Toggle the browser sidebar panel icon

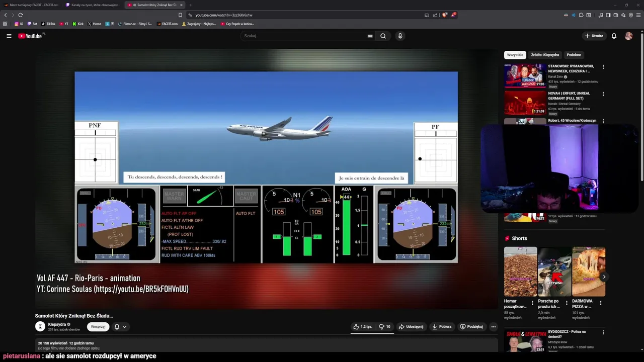click(x=608, y=15)
